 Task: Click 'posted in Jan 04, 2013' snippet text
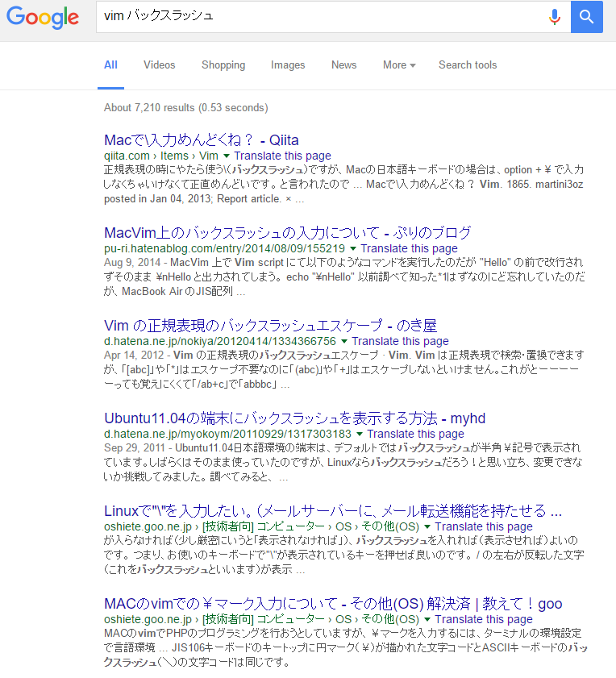tap(157, 199)
